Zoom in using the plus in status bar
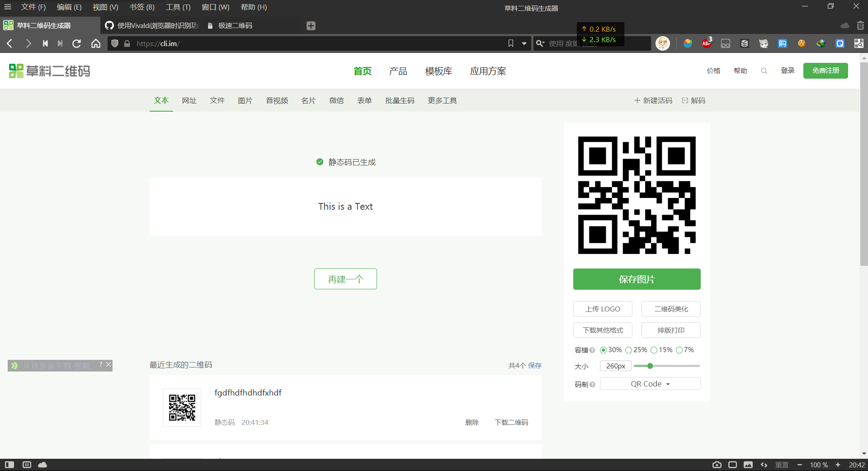The image size is (868, 471). pos(838,465)
